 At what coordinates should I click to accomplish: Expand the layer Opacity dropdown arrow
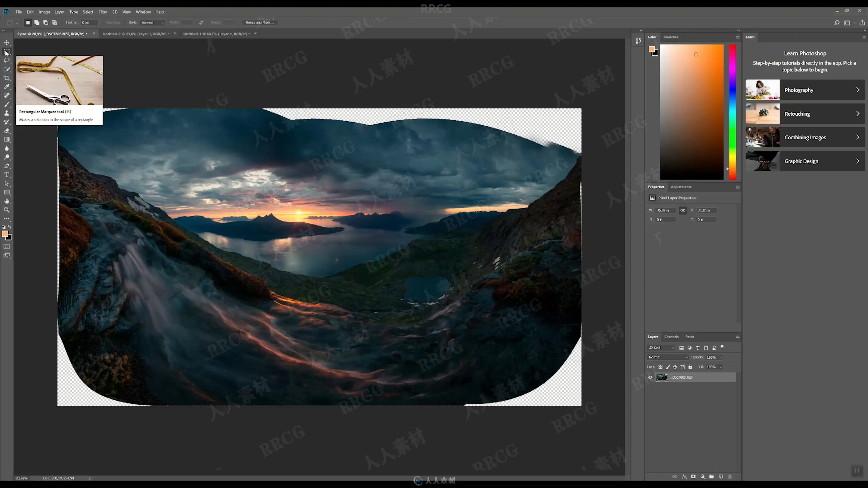721,357
